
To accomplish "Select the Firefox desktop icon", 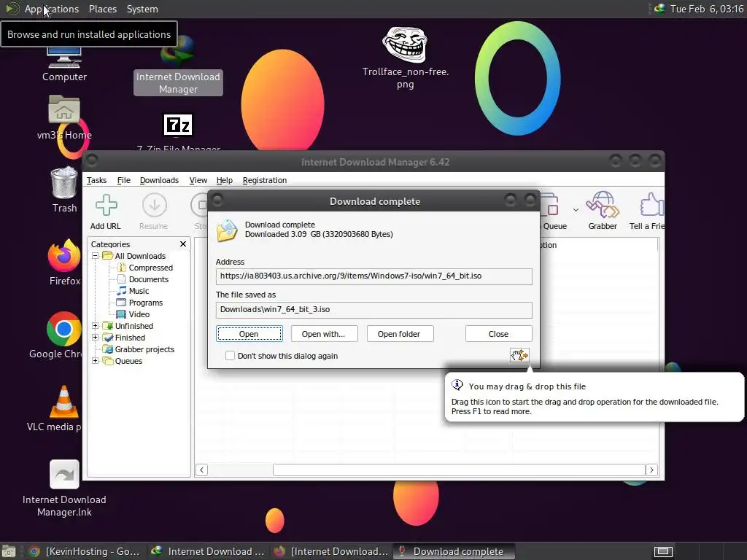I will pyautogui.click(x=64, y=256).
